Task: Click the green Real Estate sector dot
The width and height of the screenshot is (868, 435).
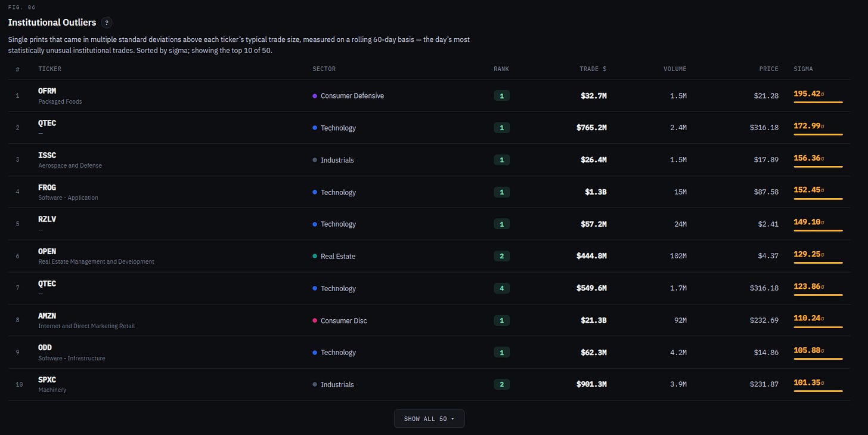Action: tap(315, 257)
